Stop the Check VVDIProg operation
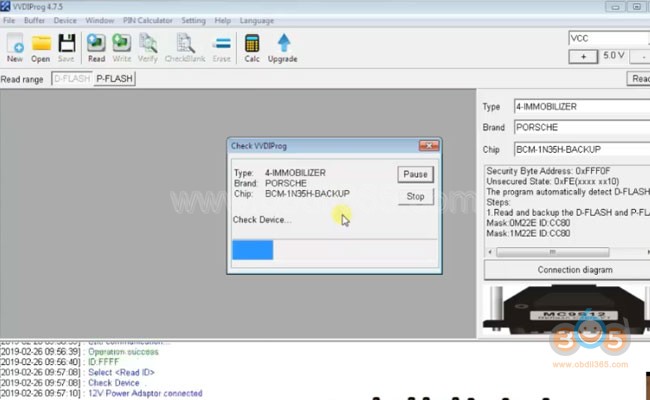 415,196
